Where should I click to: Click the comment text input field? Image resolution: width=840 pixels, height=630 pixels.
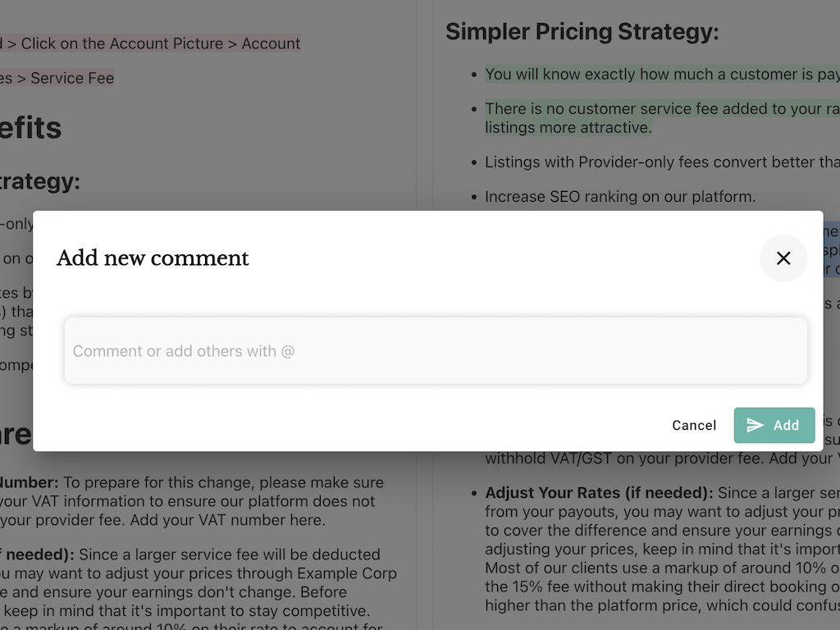pos(436,351)
